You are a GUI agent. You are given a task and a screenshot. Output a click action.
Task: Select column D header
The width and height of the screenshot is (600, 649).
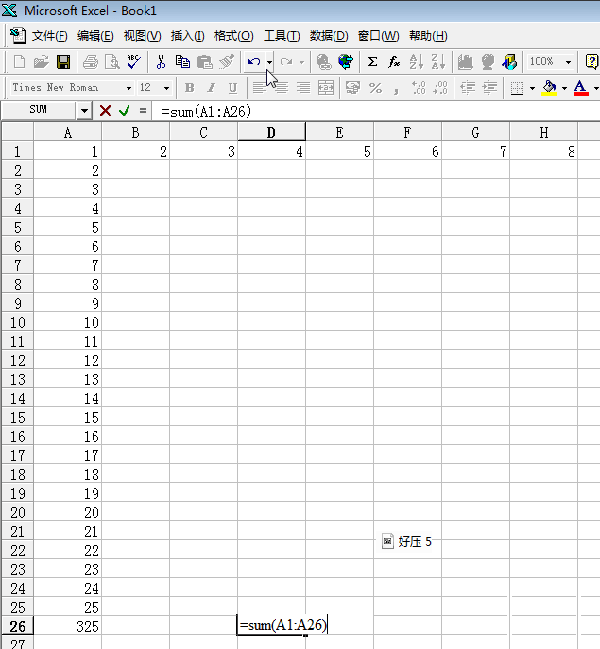[x=271, y=132]
